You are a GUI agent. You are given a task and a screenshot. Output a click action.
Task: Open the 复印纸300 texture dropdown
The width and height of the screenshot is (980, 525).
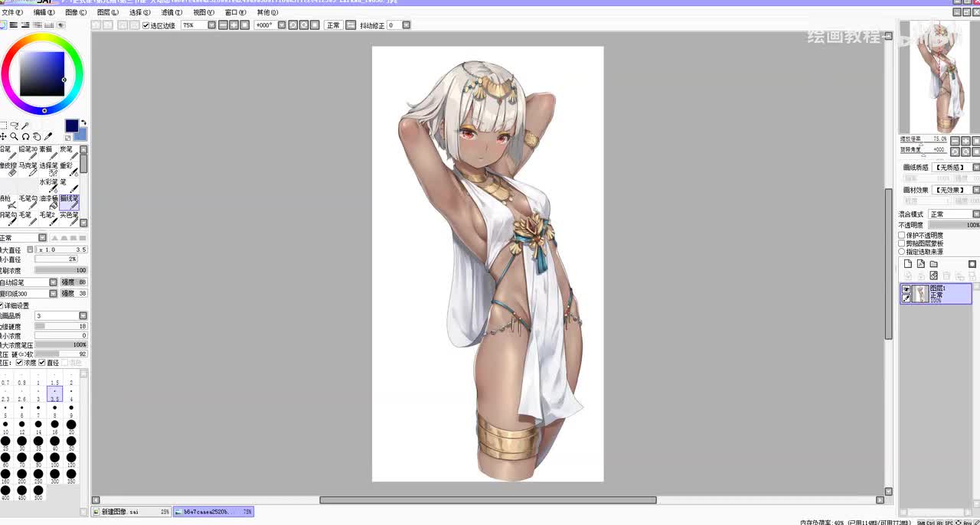[54, 294]
